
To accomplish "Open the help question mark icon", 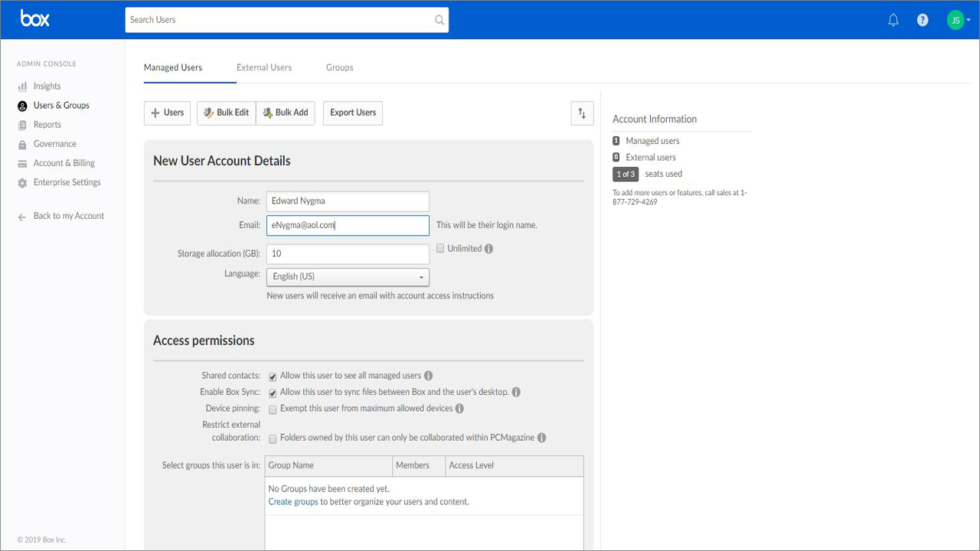I will point(923,20).
